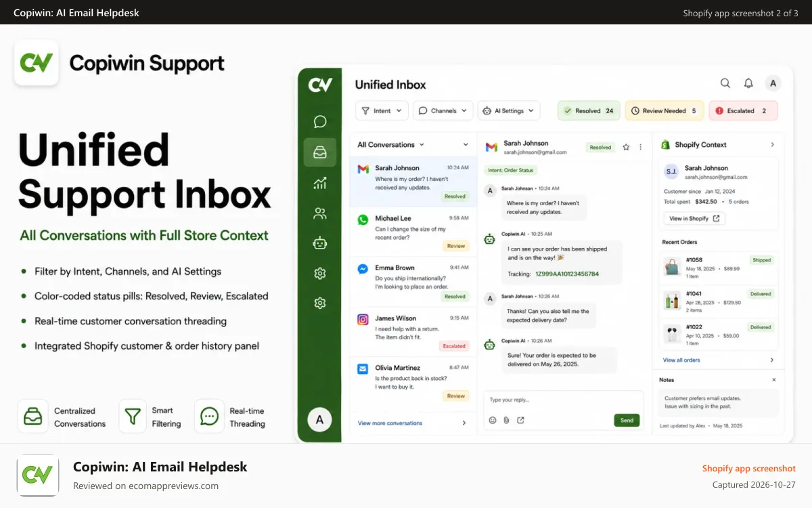Select the highlighted inbox tray icon in the sidebar
This screenshot has height=508, width=812.
click(320, 152)
